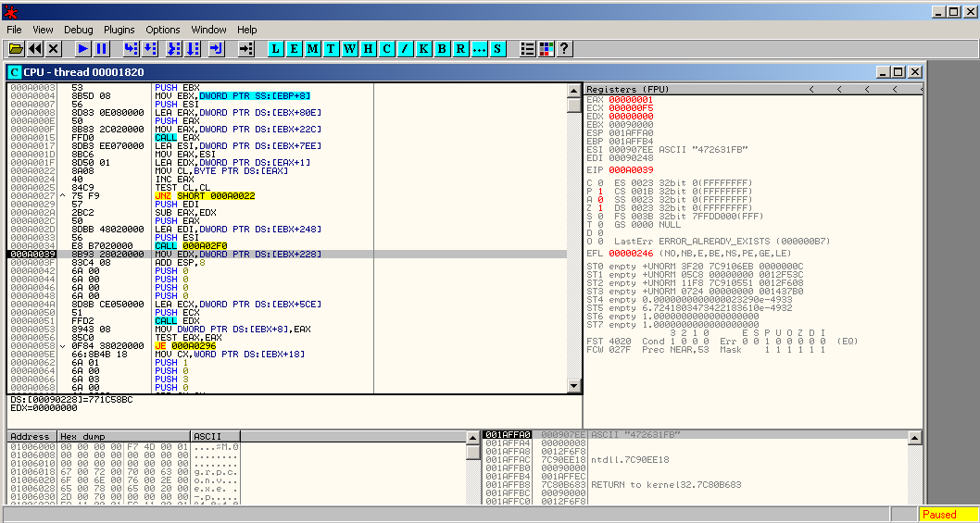Open the Source window (S button)
The image size is (980, 523).
point(498,49)
